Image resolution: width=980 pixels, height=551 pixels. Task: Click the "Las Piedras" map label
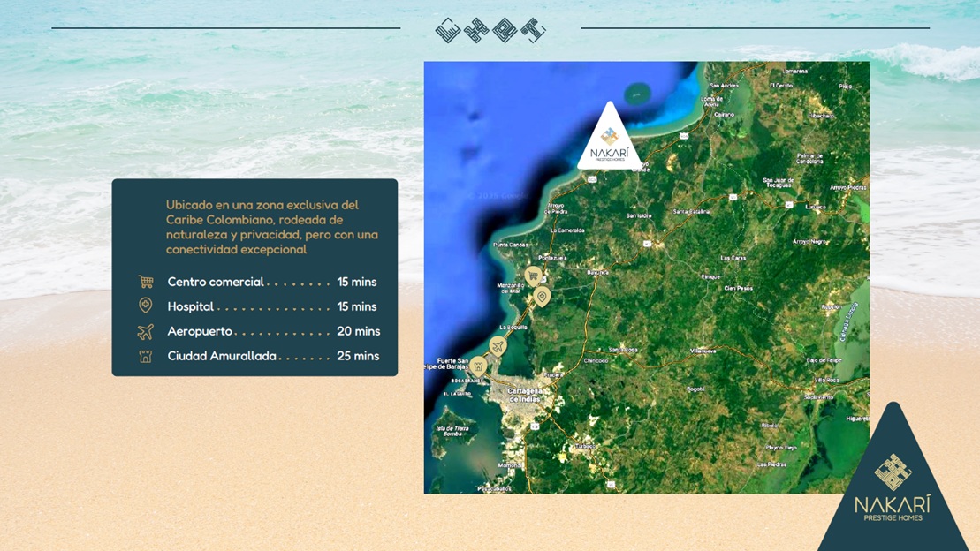click(771, 464)
